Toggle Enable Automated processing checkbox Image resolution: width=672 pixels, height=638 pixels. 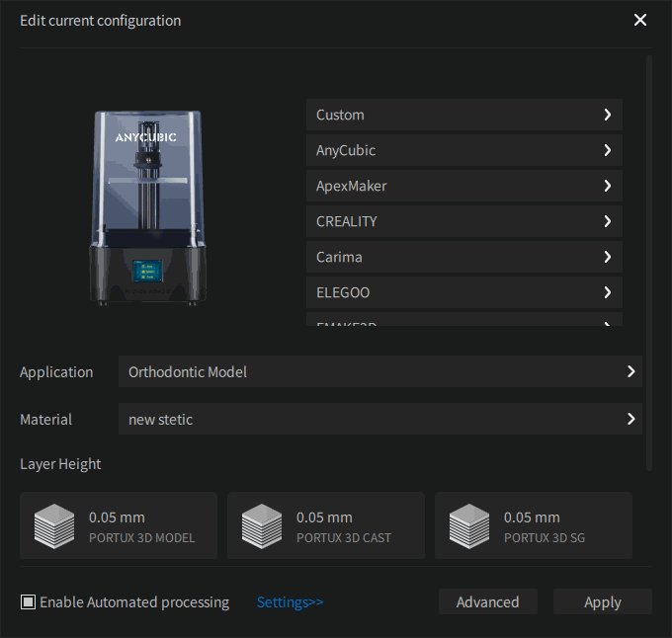[29, 601]
